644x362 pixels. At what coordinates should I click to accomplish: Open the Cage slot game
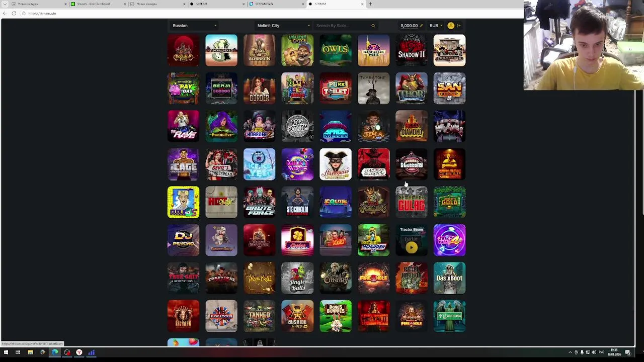tap(183, 164)
